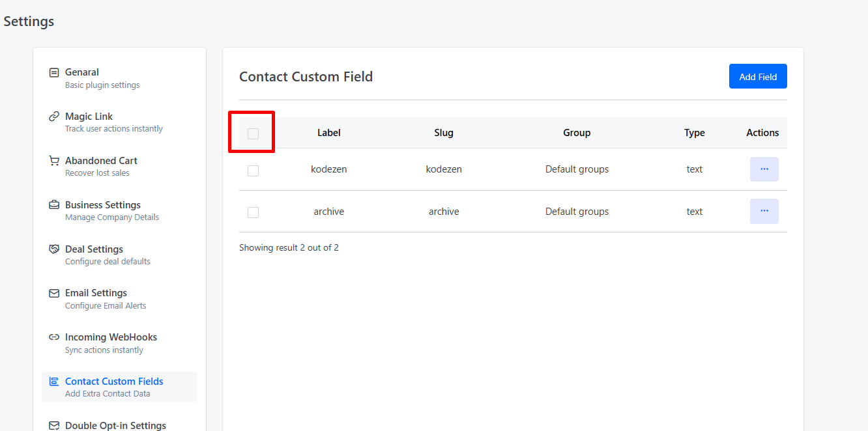Click 'Track user actions instantly' subtitle
868x431 pixels.
tap(114, 129)
